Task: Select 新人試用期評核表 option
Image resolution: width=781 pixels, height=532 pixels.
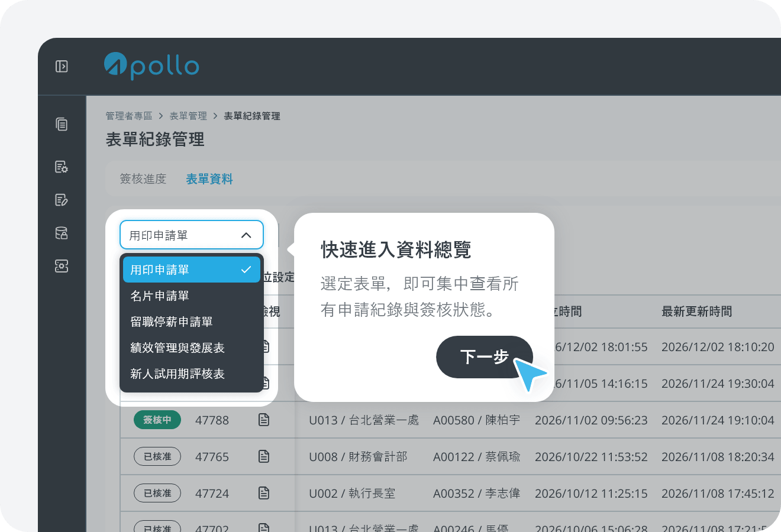Action: [192, 374]
